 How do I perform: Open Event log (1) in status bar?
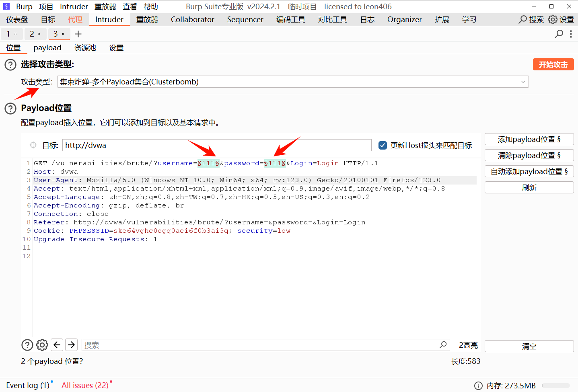tap(28, 385)
